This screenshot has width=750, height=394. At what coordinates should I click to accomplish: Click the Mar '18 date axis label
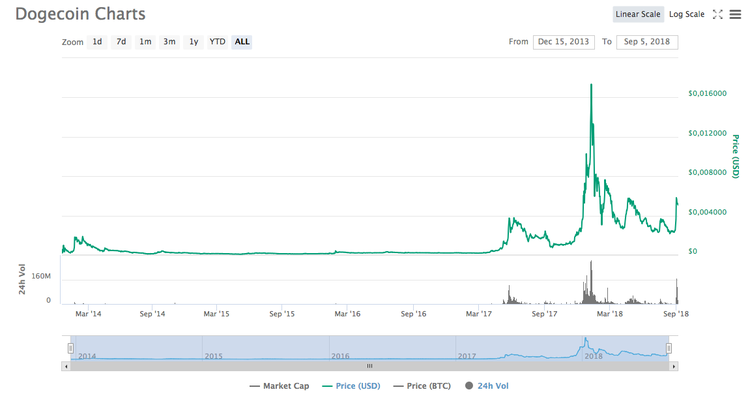tap(610, 314)
